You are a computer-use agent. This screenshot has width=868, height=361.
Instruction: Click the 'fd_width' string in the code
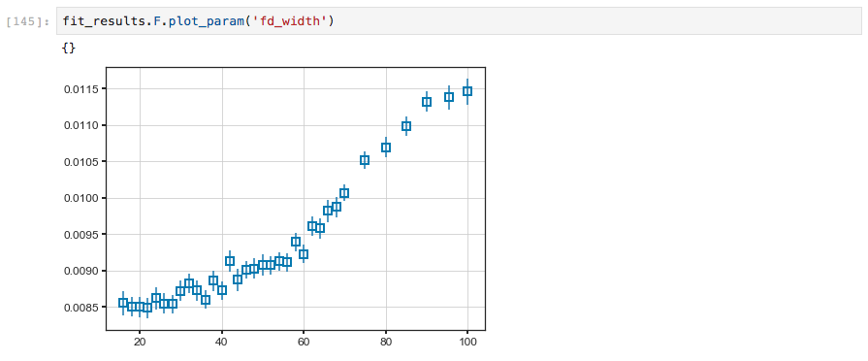point(290,21)
